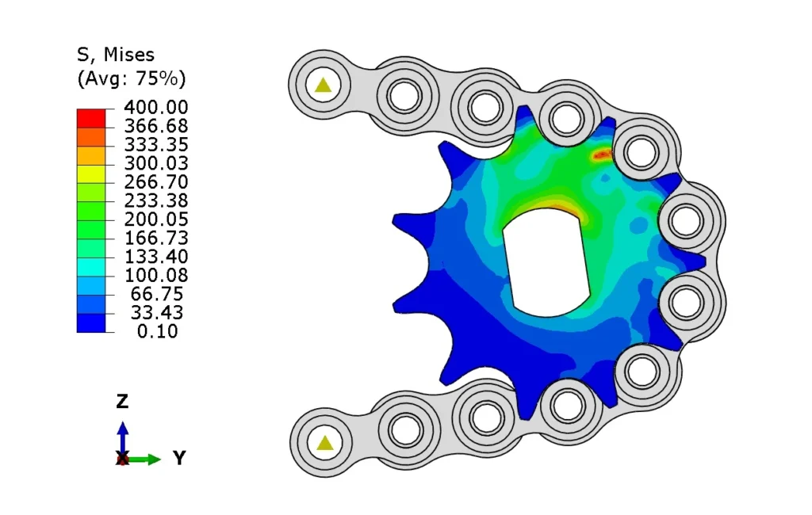This screenshot has width=812, height=515.
Task: Click the triad origin point
Action: (123, 458)
